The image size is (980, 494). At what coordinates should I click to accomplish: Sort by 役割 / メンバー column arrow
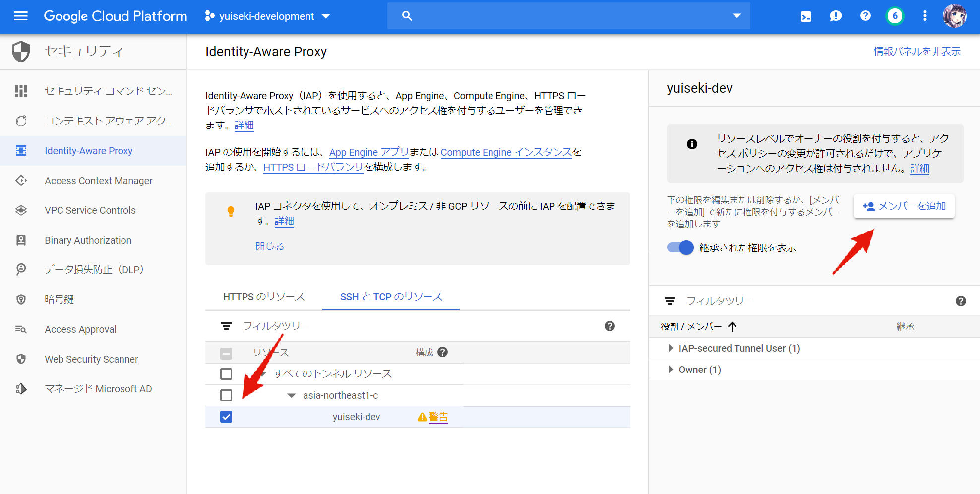pyautogui.click(x=733, y=326)
